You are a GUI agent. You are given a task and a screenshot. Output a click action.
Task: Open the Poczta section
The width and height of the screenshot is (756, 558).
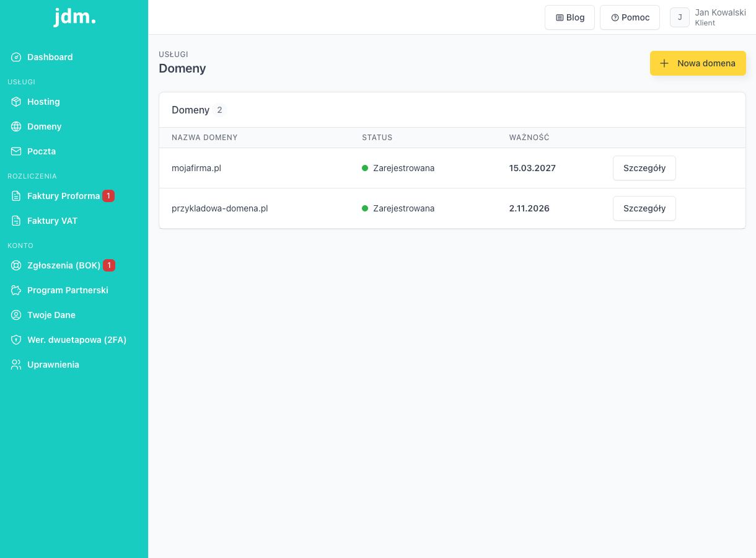point(74,151)
